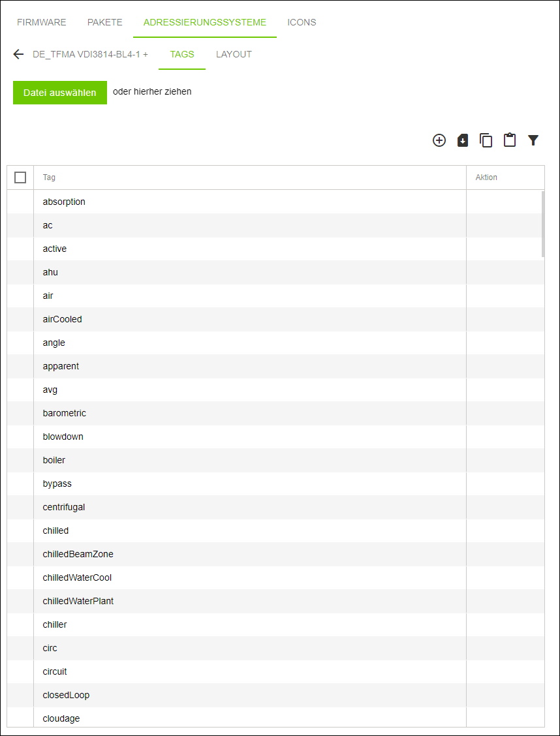Select the avg tag row
This screenshot has width=560, height=736.
click(275, 390)
